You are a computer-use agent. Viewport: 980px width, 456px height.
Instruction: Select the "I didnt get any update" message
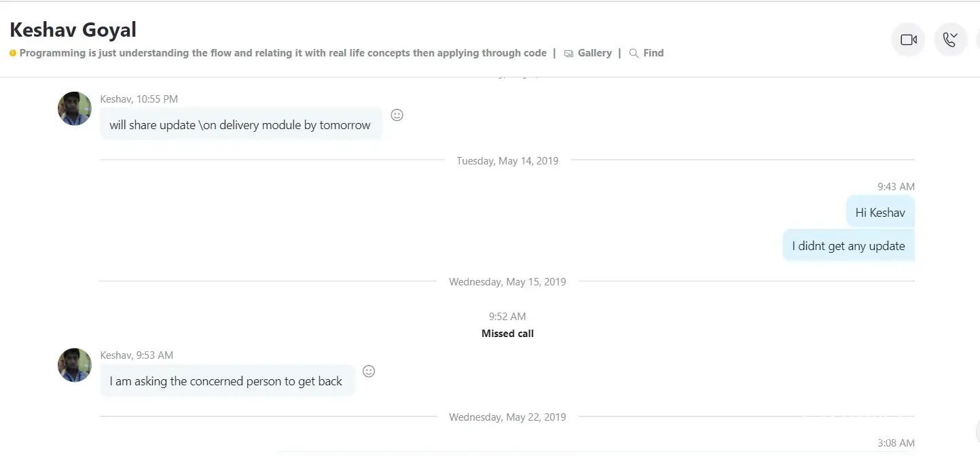click(848, 246)
